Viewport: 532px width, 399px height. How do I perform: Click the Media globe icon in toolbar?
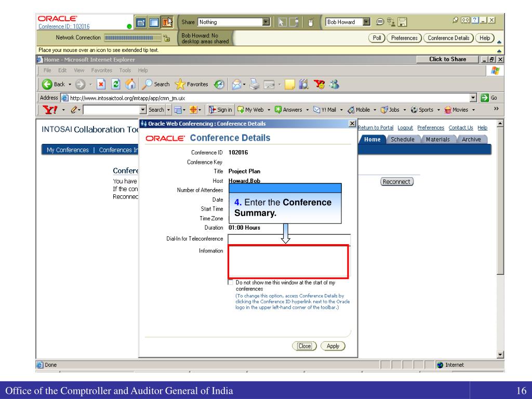point(219,84)
